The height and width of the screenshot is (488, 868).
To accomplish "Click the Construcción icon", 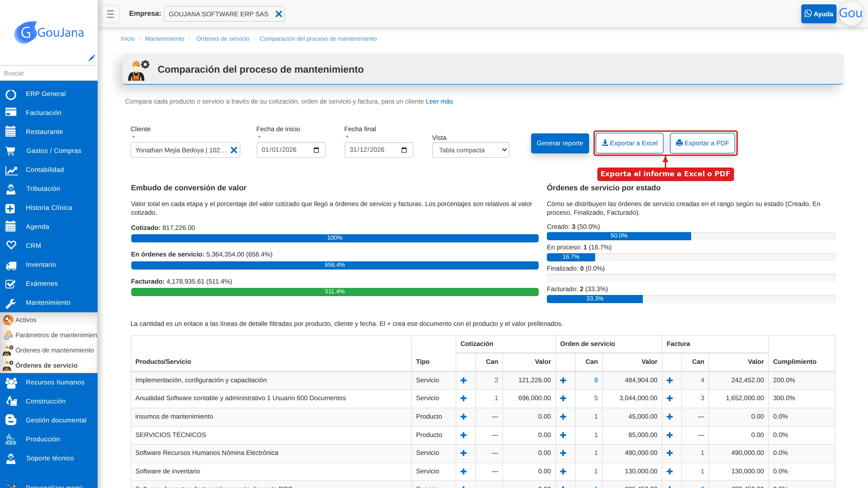I will 11,401.
